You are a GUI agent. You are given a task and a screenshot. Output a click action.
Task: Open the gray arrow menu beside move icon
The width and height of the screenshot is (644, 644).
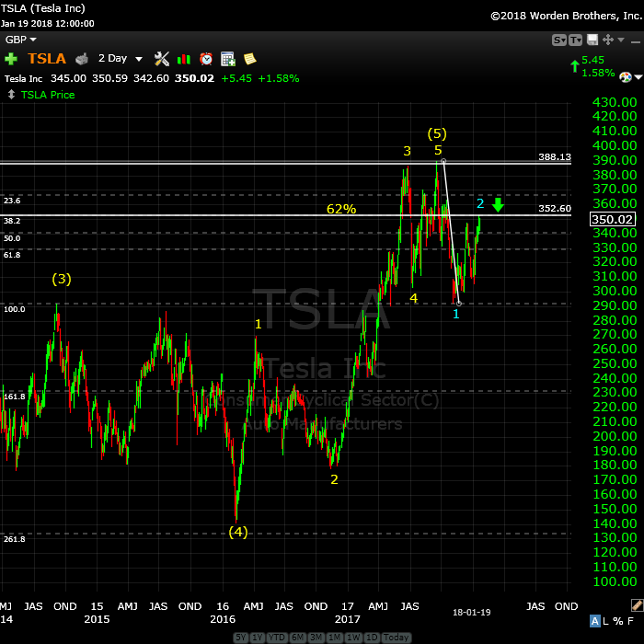[x=621, y=40]
